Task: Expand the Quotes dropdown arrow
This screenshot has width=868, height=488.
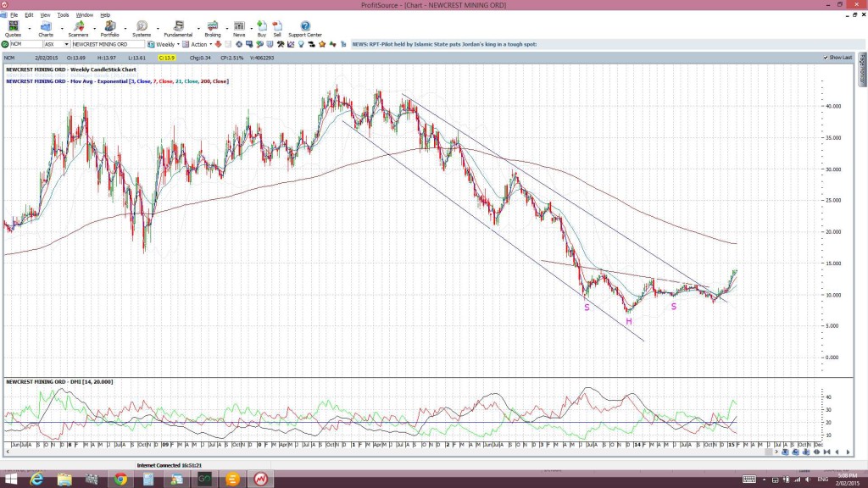Action: point(30,28)
